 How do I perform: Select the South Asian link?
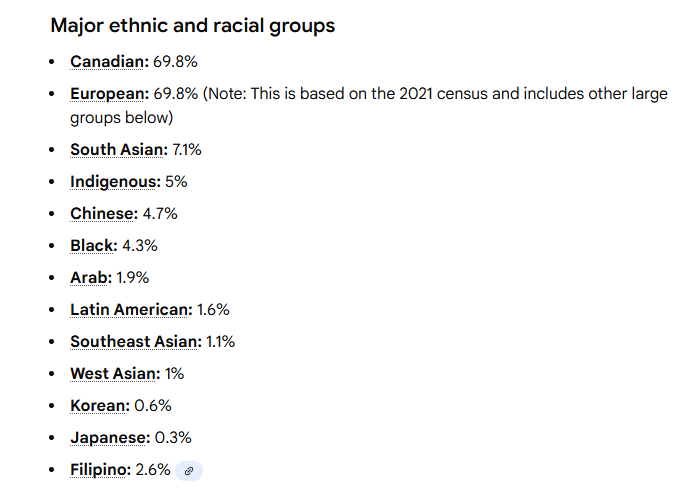tap(114, 150)
